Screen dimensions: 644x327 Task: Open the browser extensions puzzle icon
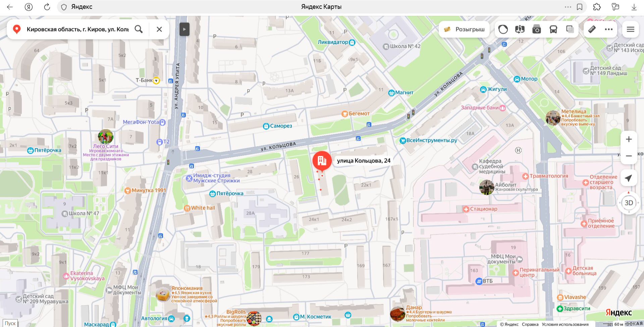(597, 7)
